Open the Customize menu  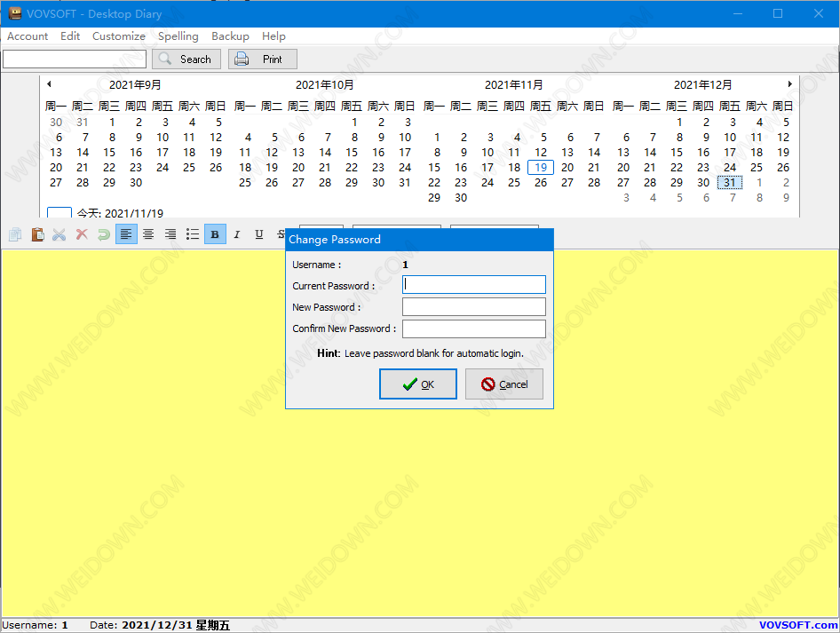coord(118,36)
